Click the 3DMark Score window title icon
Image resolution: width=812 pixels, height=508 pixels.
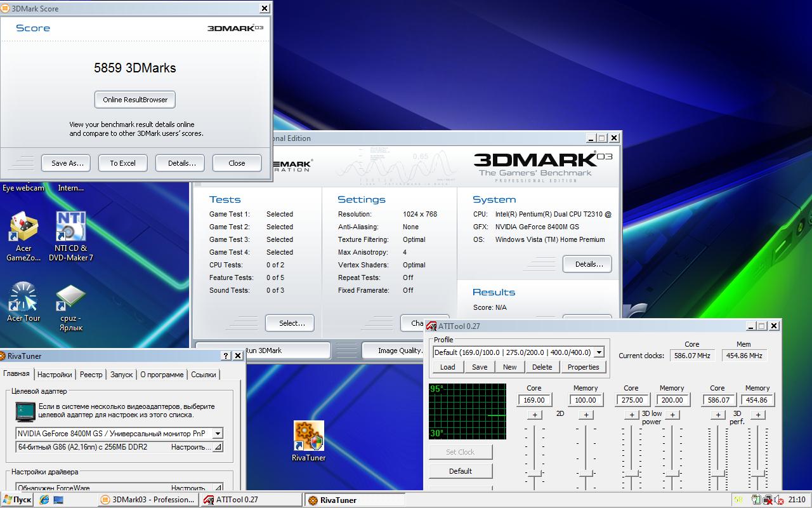[x=6, y=8]
